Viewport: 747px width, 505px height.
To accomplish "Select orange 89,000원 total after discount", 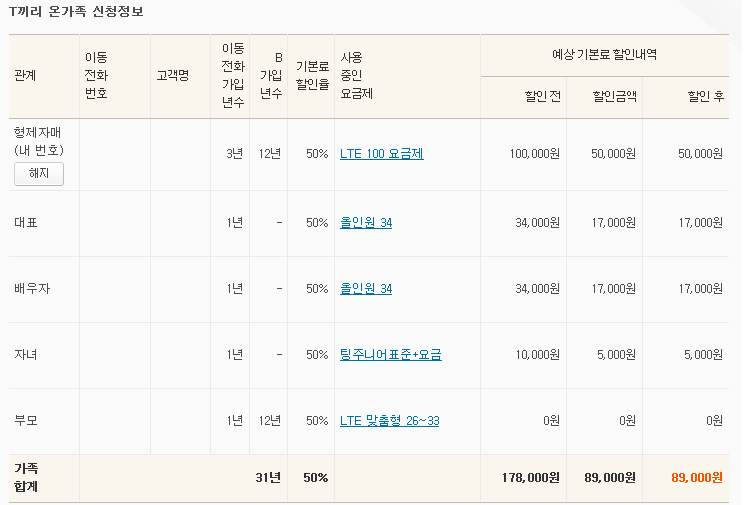I will click(697, 477).
